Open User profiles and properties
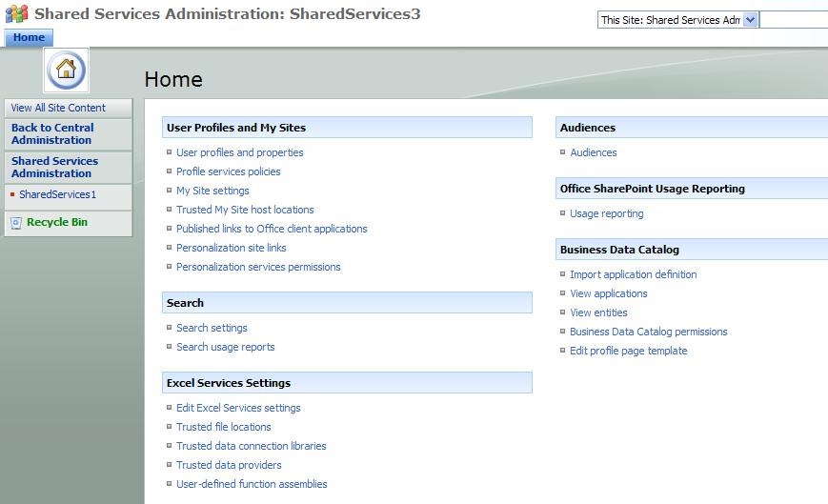The height and width of the screenshot is (504, 828). pos(240,152)
